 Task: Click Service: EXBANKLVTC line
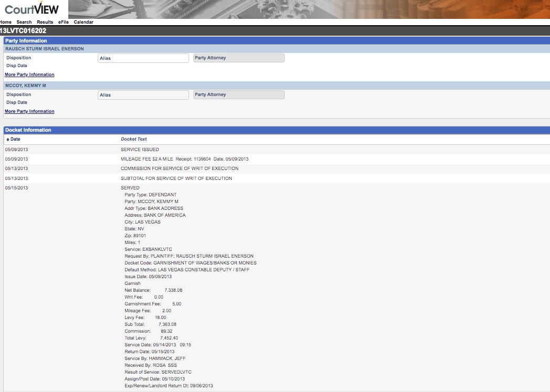click(x=148, y=249)
